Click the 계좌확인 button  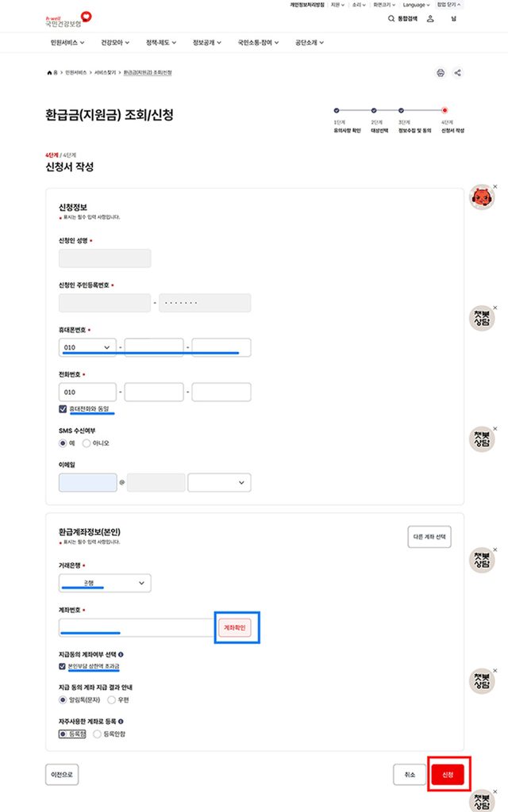(234, 628)
